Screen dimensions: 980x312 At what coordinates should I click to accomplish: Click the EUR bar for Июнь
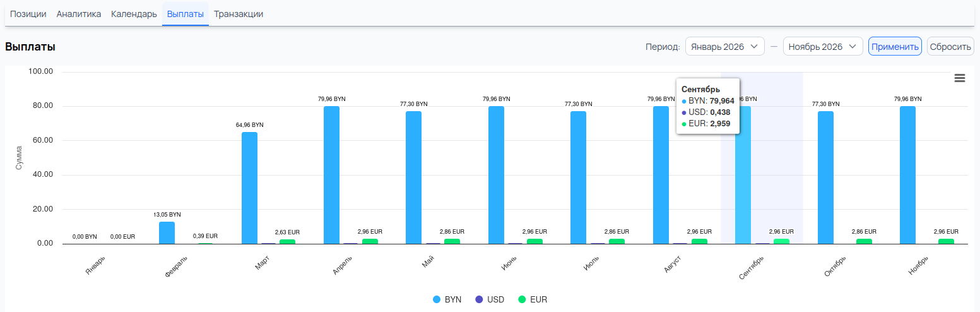[534, 241]
